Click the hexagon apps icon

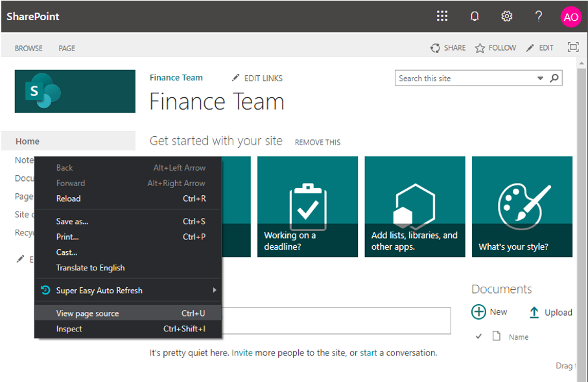pyautogui.click(x=414, y=206)
